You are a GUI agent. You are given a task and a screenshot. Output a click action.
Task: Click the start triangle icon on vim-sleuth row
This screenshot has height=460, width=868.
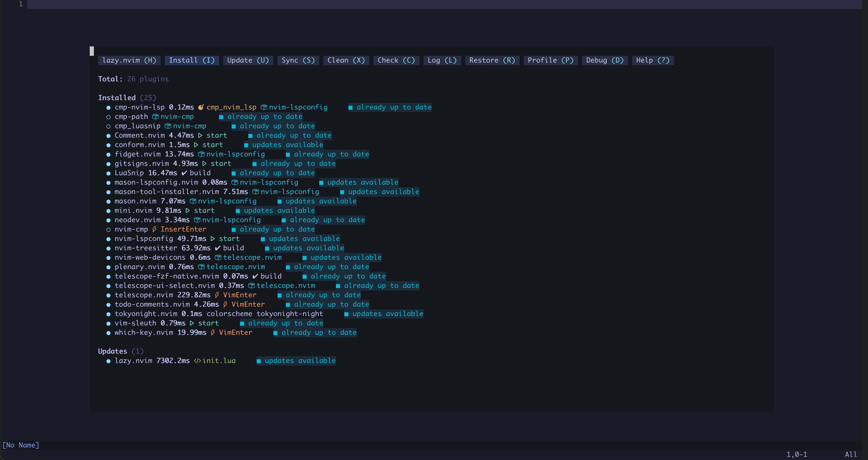click(192, 323)
